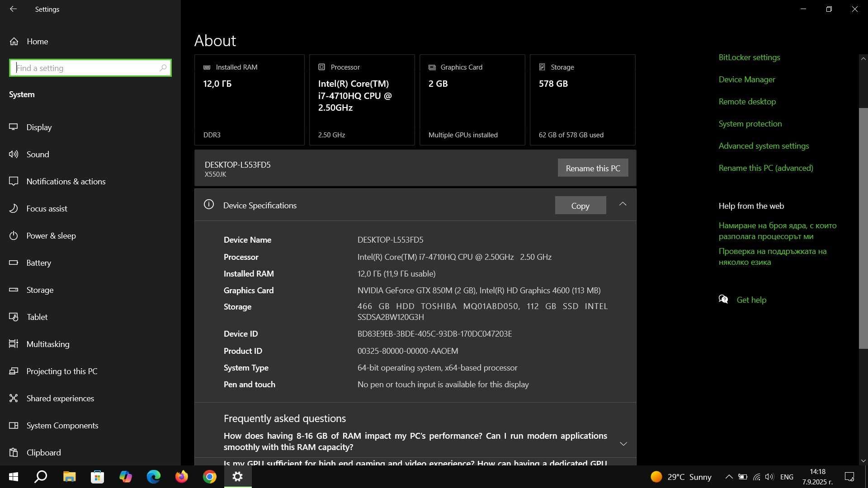
Task: Open Notifications & actions settings
Action: [90, 181]
